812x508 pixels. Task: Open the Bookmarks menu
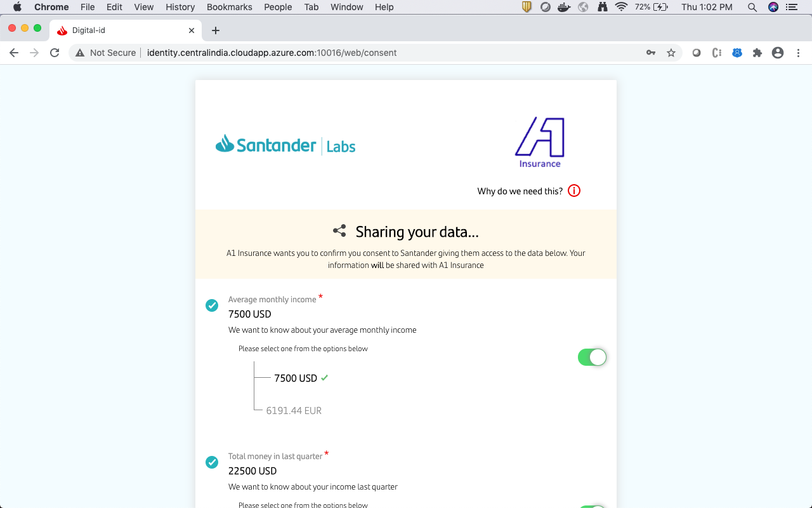pyautogui.click(x=230, y=7)
